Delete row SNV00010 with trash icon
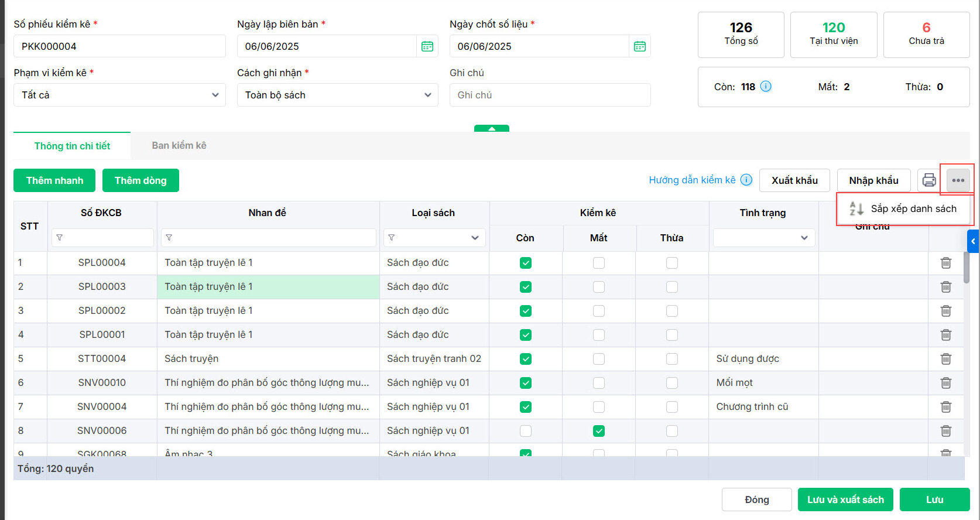The width and height of the screenshot is (980, 520). click(945, 383)
